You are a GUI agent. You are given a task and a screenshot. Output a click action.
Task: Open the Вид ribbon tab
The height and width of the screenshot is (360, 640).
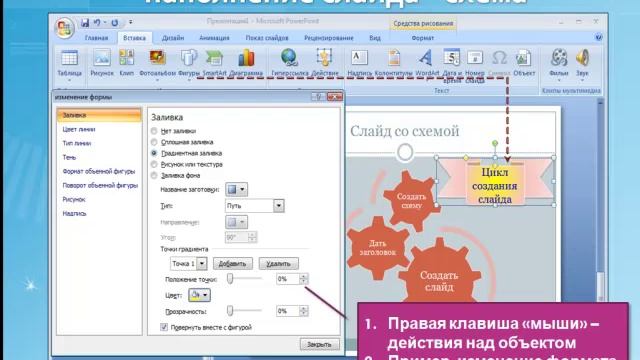(x=375, y=38)
